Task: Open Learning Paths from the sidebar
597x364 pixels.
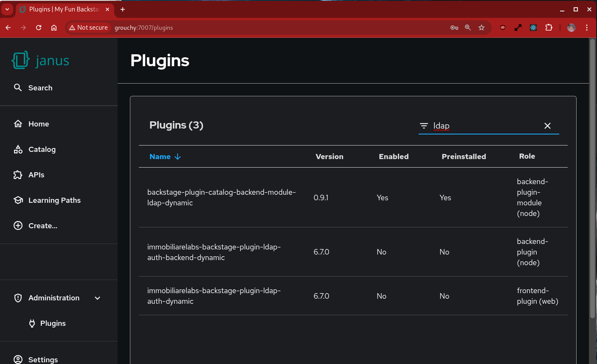Action: [x=54, y=200]
